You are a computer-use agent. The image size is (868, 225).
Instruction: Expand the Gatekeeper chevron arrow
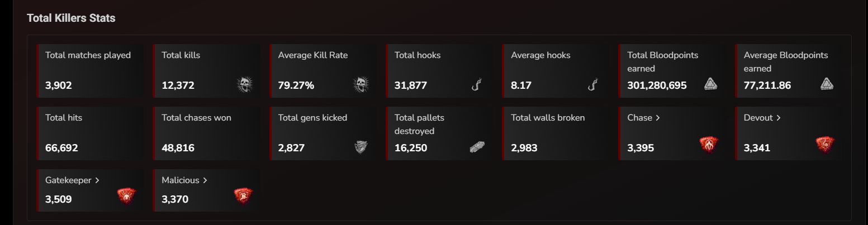tap(97, 180)
